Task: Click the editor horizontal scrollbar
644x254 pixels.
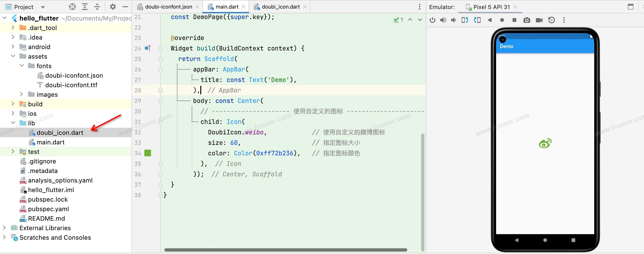Action: click(x=286, y=250)
